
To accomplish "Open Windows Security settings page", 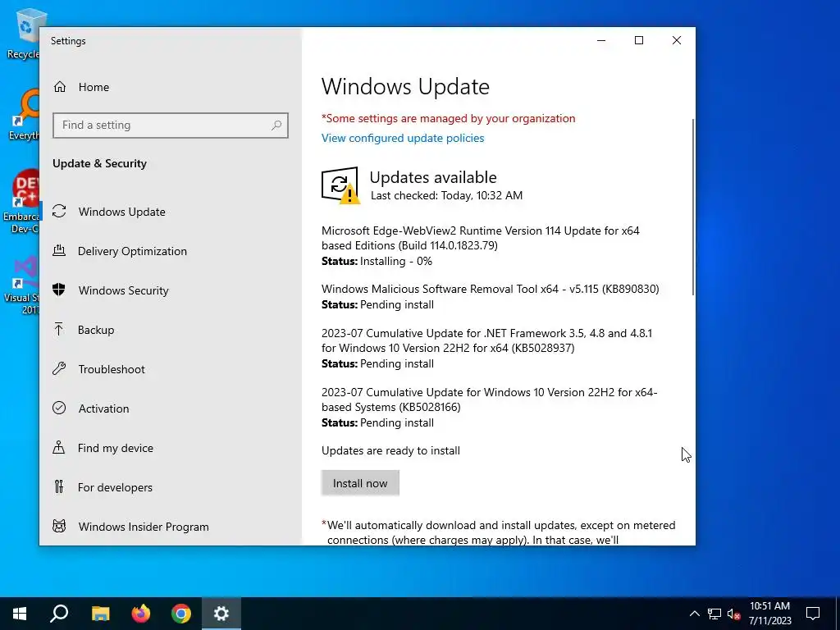I will [171, 290].
